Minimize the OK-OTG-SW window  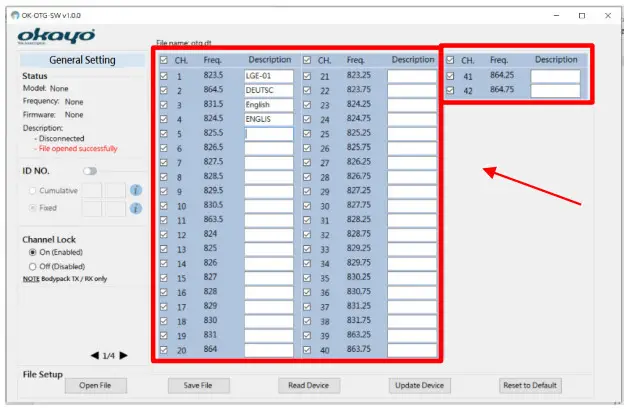[556, 15]
